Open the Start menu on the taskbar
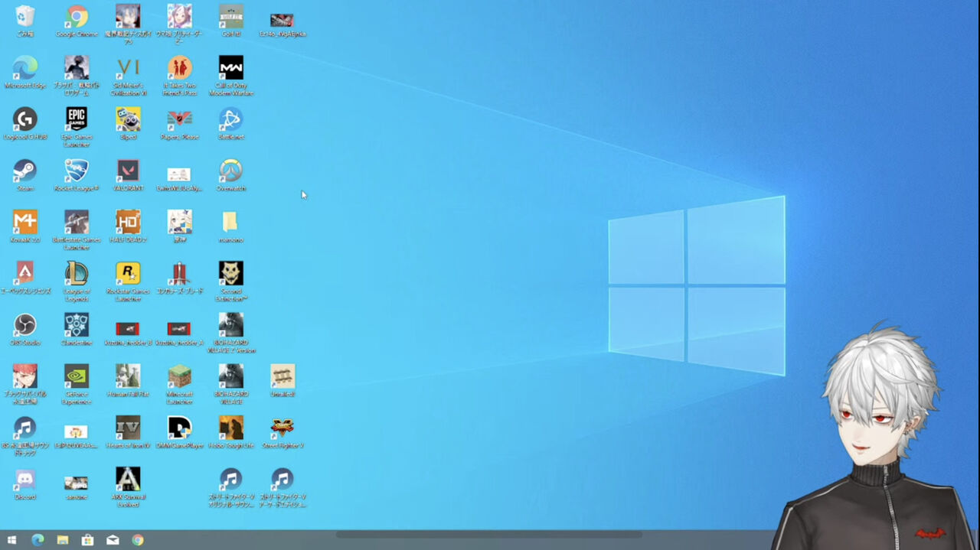980x550 pixels. click(11, 540)
